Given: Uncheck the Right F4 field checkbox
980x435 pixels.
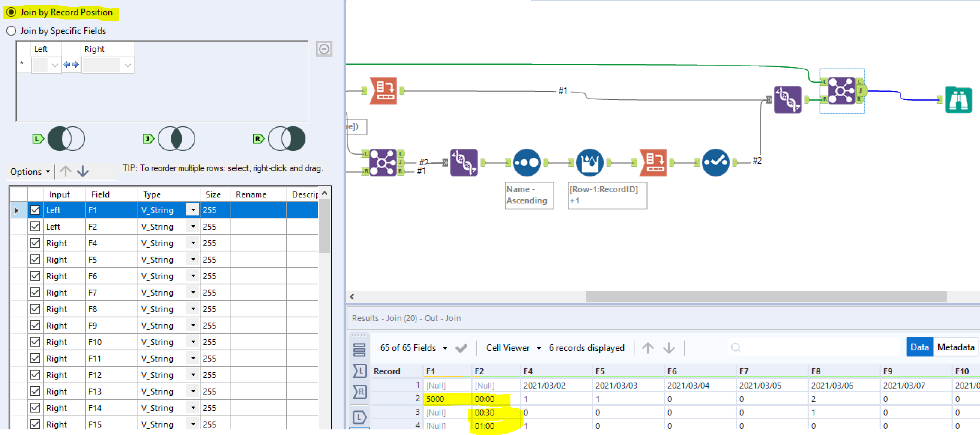Looking at the screenshot, I should coord(35,242).
